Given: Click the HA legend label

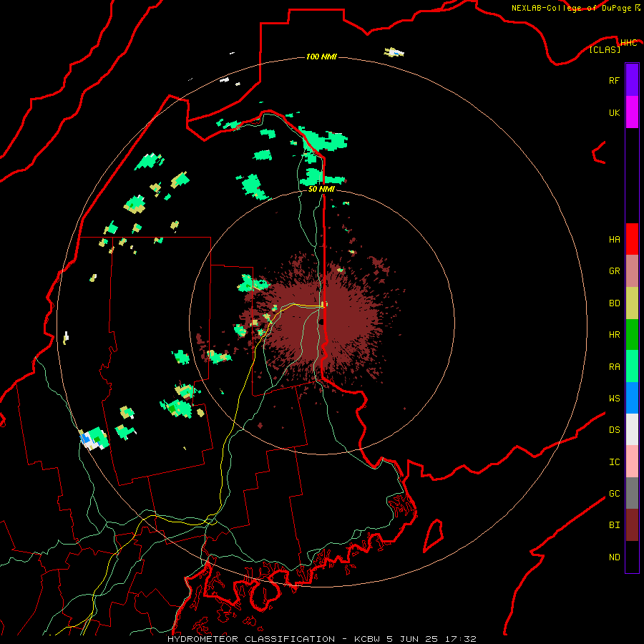Looking at the screenshot, I should click(614, 240).
